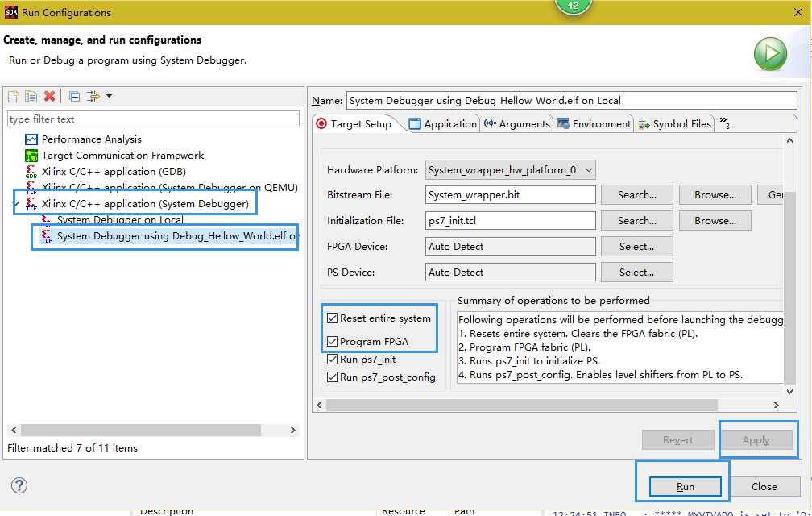The height and width of the screenshot is (516, 812).
Task: Select System Debugger on Local configuration
Action: click(x=119, y=219)
